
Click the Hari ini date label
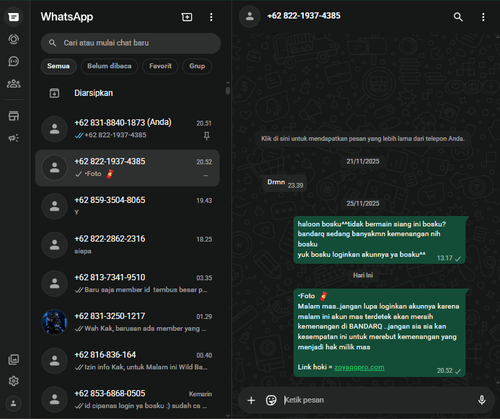(x=363, y=275)
